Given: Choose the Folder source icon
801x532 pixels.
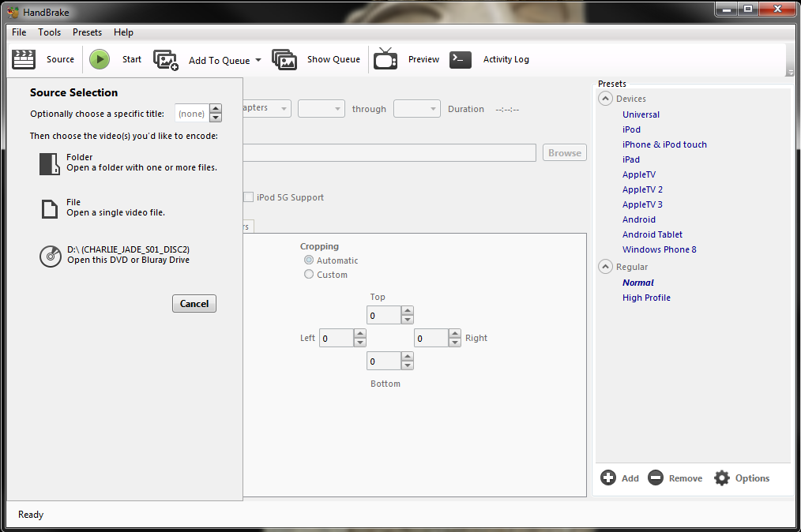Looking at the screenshot, I should pyautogui.click(x=50, y=163).
